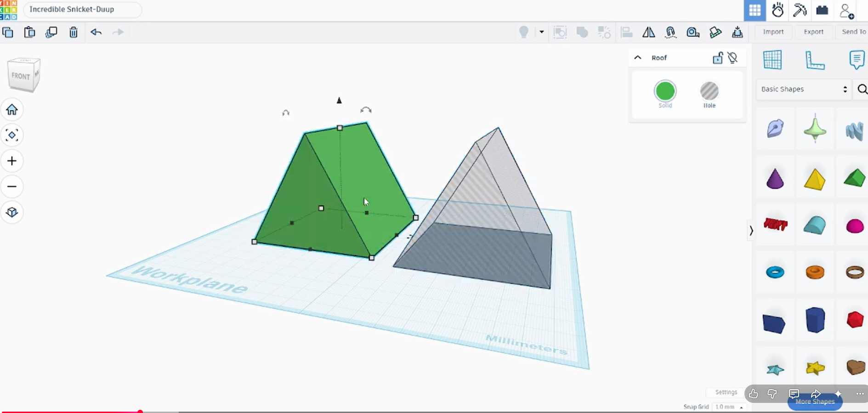Delete selection with the trash icon
The width and height of the screenshot is (868, 413).
click(74, 32)
